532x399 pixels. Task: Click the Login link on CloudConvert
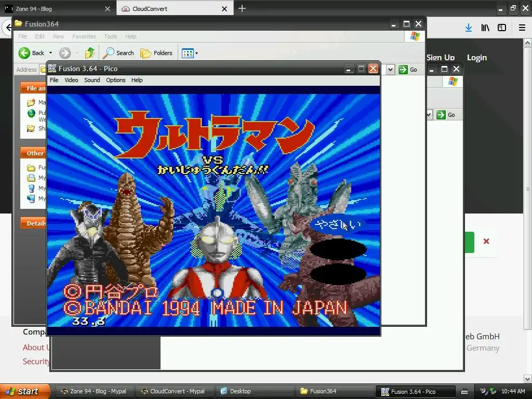tap(477, 58)
